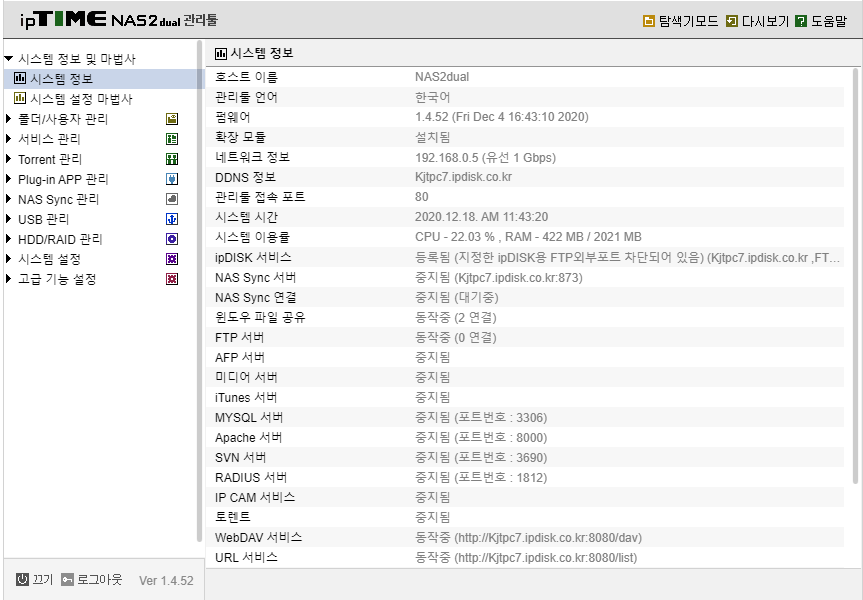Click the firmware value 1.4.52 (Fri Dec 4 16:43:10 2020)
863x600 pixels.
[502, 117]
